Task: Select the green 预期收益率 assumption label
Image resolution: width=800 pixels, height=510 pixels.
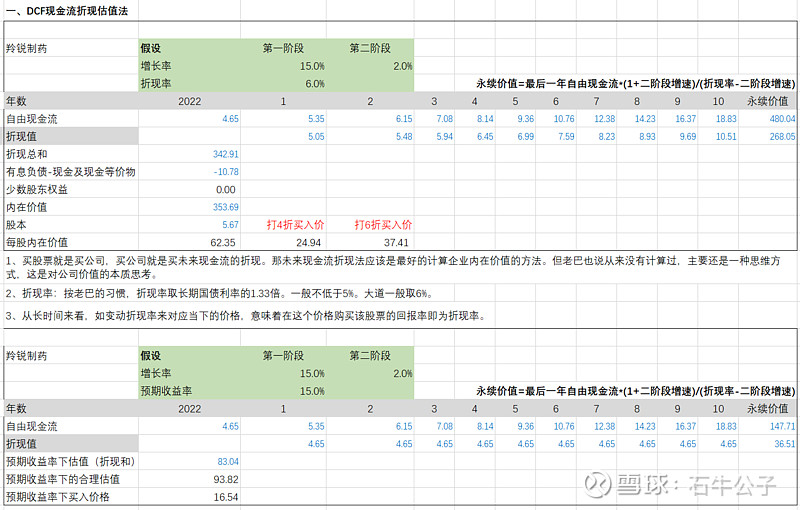Action: [166, 391]
